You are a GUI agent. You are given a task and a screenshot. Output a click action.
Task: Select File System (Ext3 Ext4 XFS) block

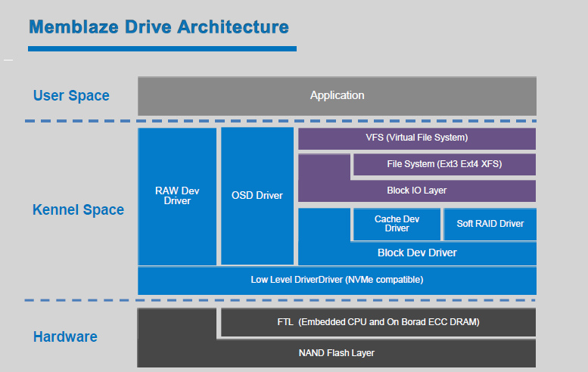click(x=444, y=165)
